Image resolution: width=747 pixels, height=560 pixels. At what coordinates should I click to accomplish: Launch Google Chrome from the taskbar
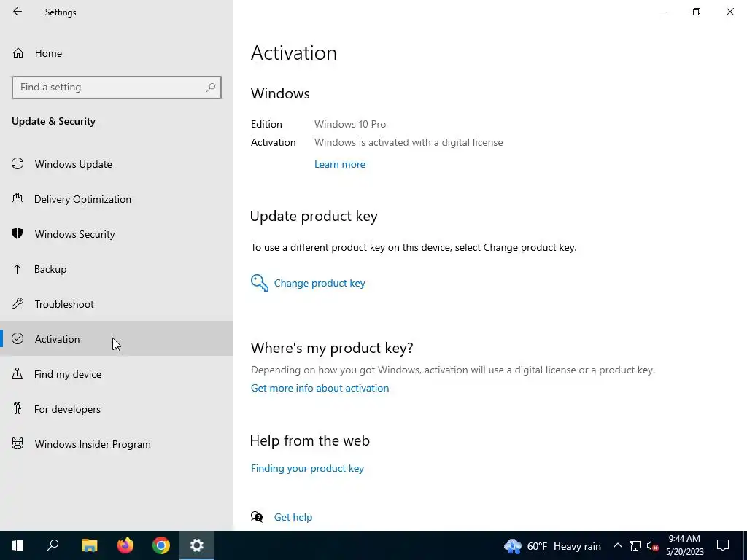click(x=161, y=545)
